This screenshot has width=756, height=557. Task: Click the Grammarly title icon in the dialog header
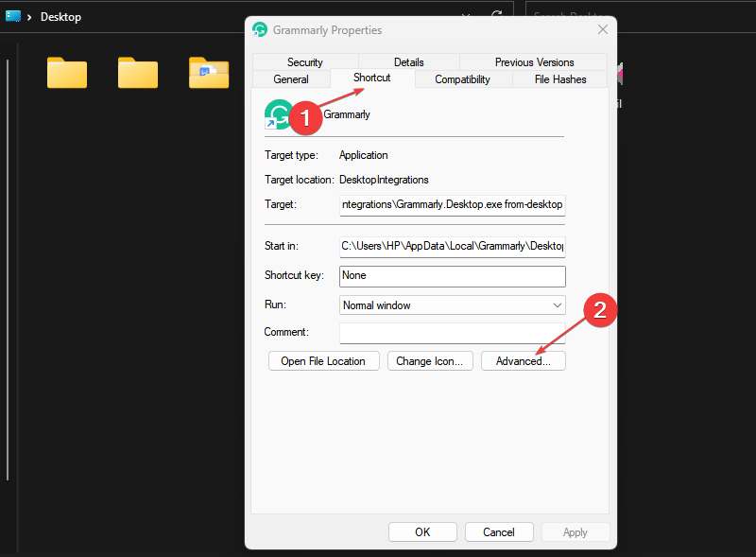coord(260,30)
